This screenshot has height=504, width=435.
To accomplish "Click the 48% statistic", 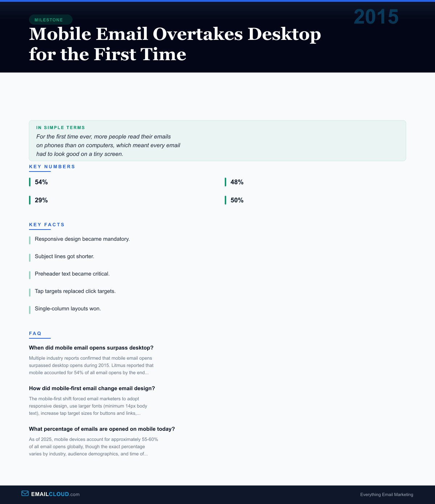I will 237,182.
